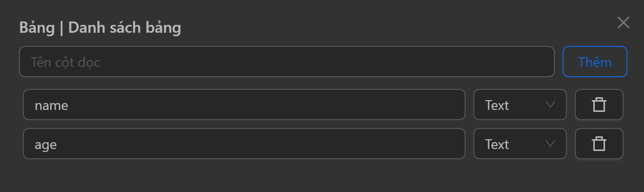Select the name column text field
Image resolution: width=644 pixels, height=192 pixels.
[244, 105]
